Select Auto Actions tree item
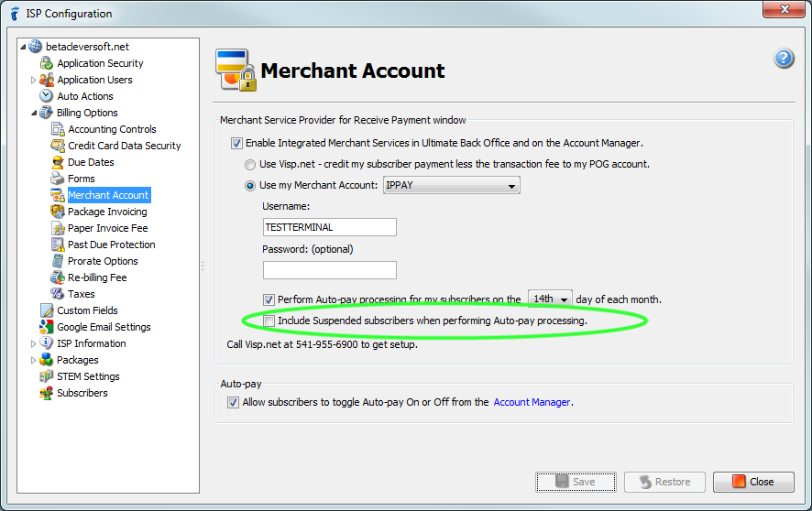The image size is (812, 511). pos(85,96)
